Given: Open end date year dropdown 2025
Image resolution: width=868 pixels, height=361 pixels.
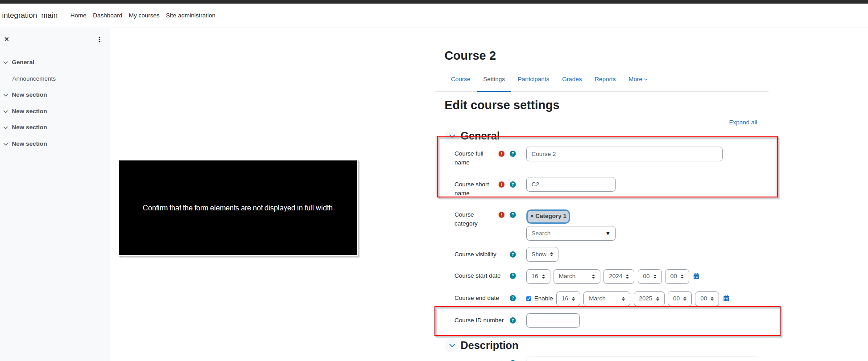Looking at the screenshot, I should coord(649,299).
